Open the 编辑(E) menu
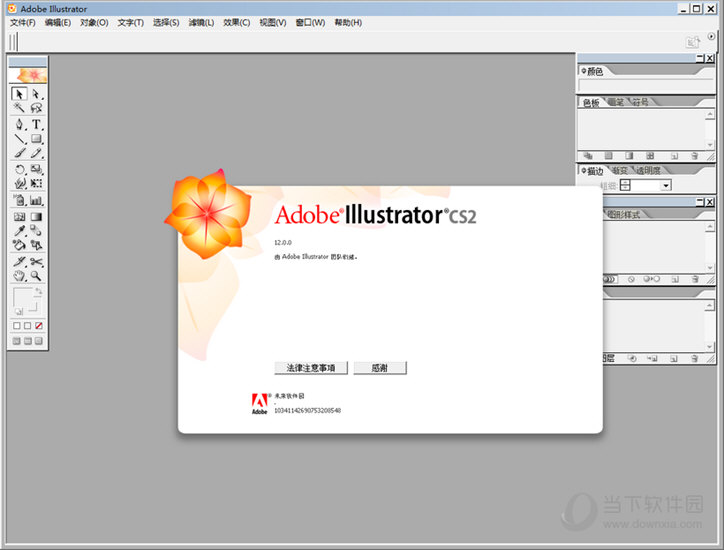724x550 pixels. click(58, 23)
